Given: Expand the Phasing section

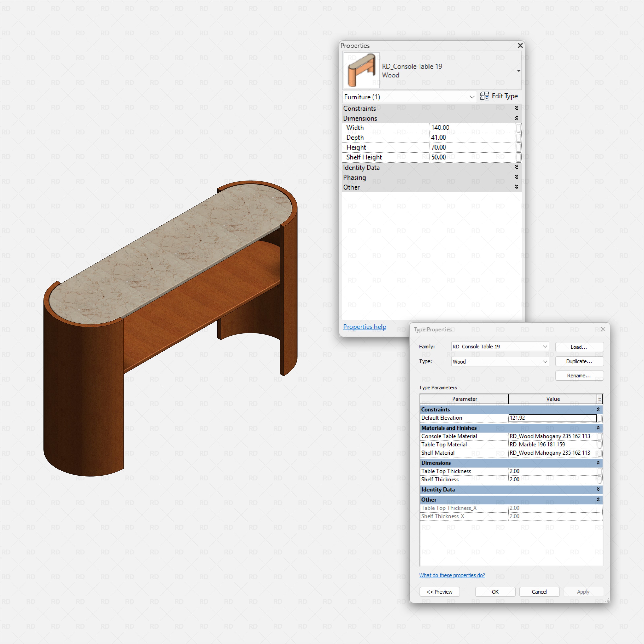Looking at the screenshot, I should coord(516,177).
